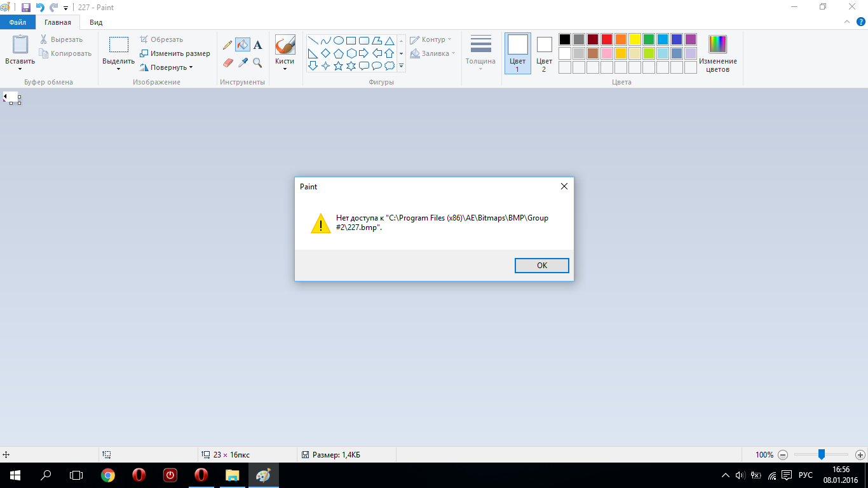
Task: Select the Magnifier tool
Action: pos(257,63)
